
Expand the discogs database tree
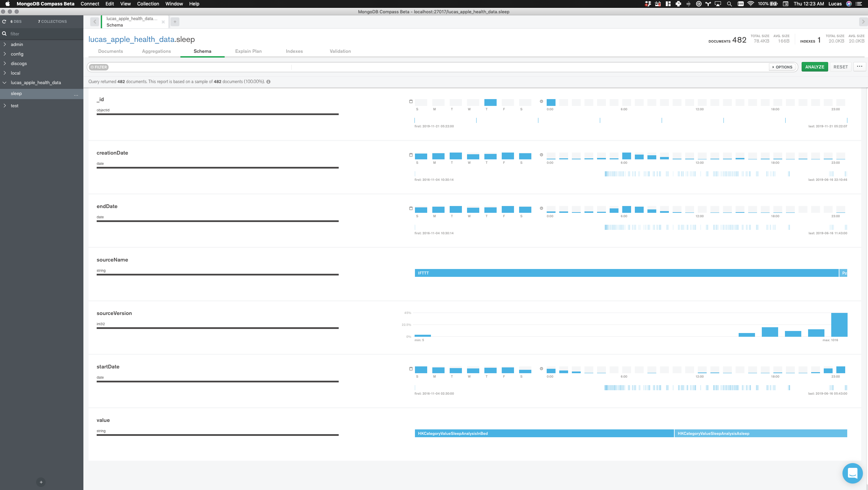(5, 63)
